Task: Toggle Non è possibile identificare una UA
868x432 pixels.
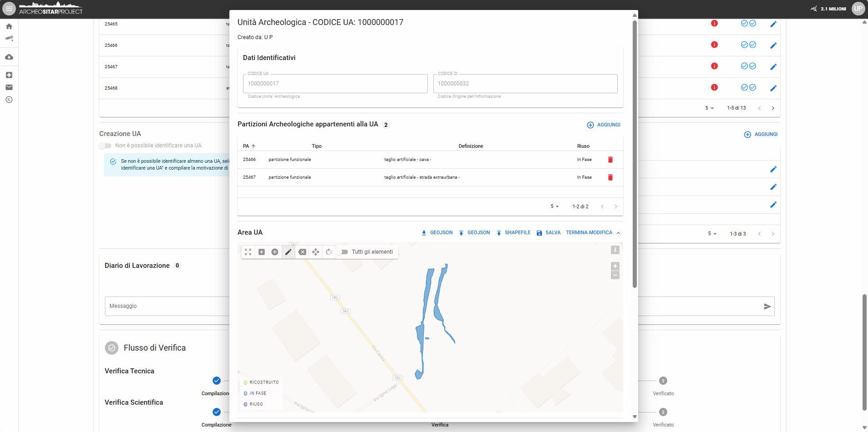Action: [x=105, y=146]
